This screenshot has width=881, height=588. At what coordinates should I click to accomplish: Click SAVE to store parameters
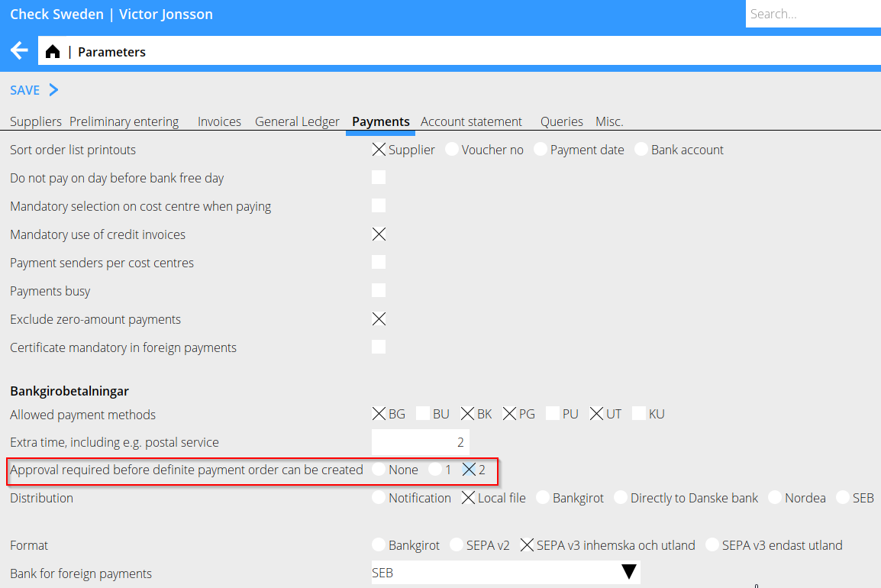24,90
